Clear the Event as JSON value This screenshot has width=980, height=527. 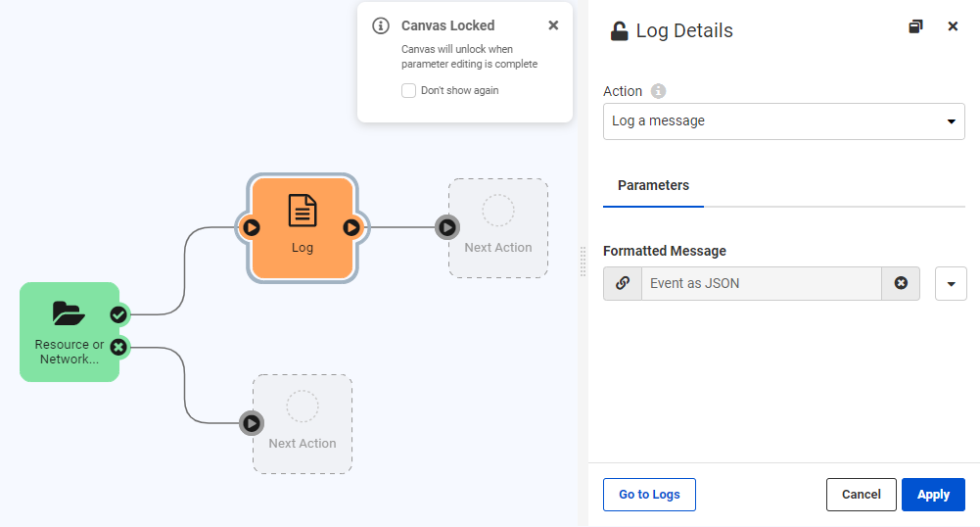pyautogui.click(x=901, y=283)
